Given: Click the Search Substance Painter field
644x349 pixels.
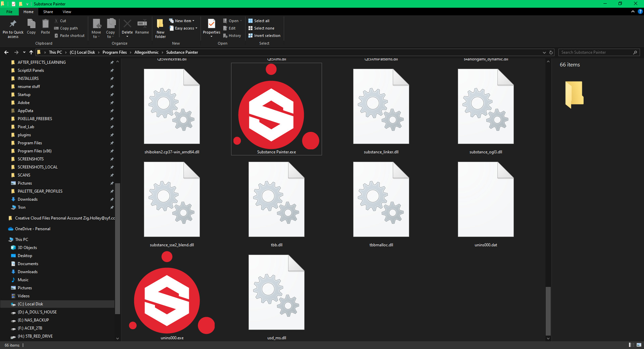Looking at the screenshot, I should (599, 52).
